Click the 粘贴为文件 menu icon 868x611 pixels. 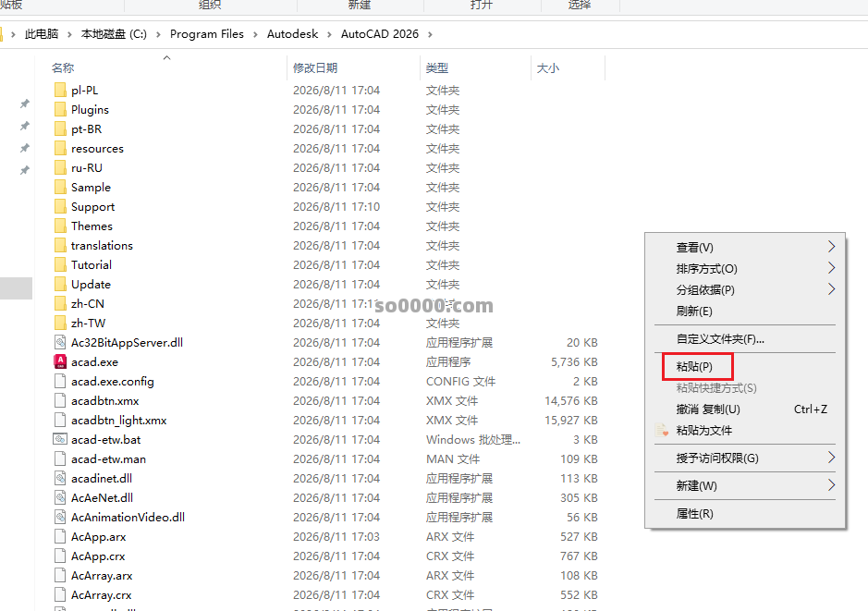point(662,430)
